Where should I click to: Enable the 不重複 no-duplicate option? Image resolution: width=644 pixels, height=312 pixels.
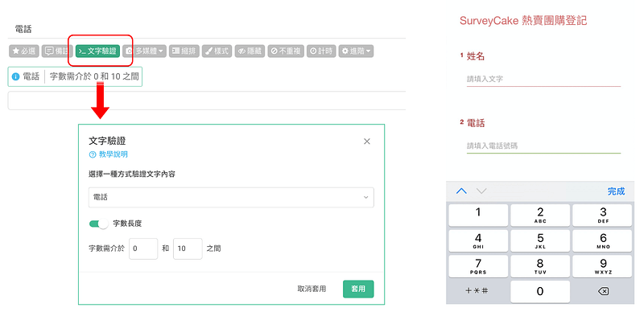click(286, 51)
